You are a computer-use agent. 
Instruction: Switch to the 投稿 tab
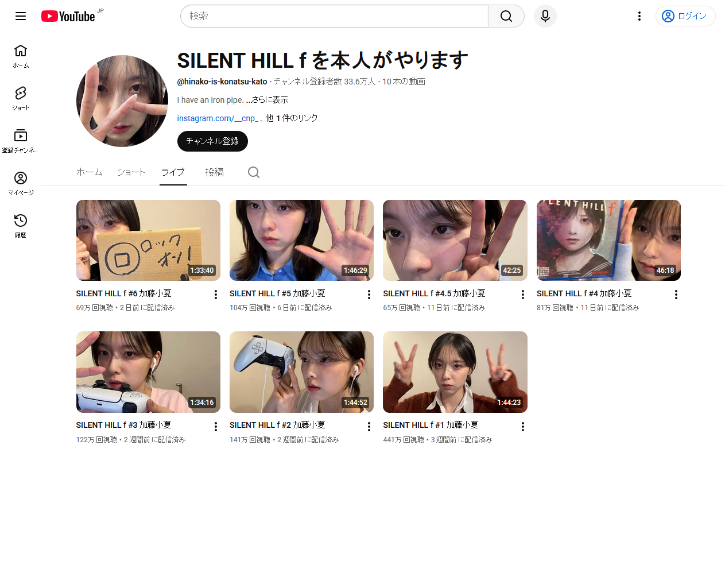(x=214, y=172)
